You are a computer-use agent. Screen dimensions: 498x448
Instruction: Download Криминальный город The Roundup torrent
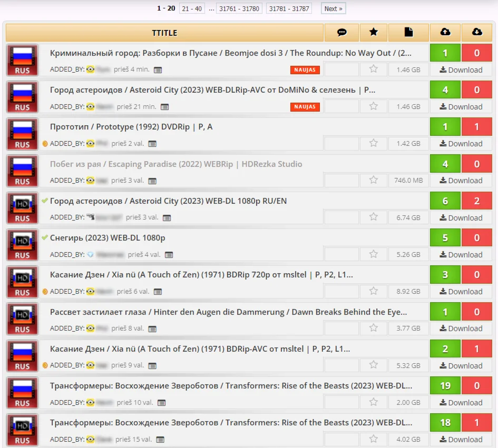pyautogui.click(x=461, y=70)
